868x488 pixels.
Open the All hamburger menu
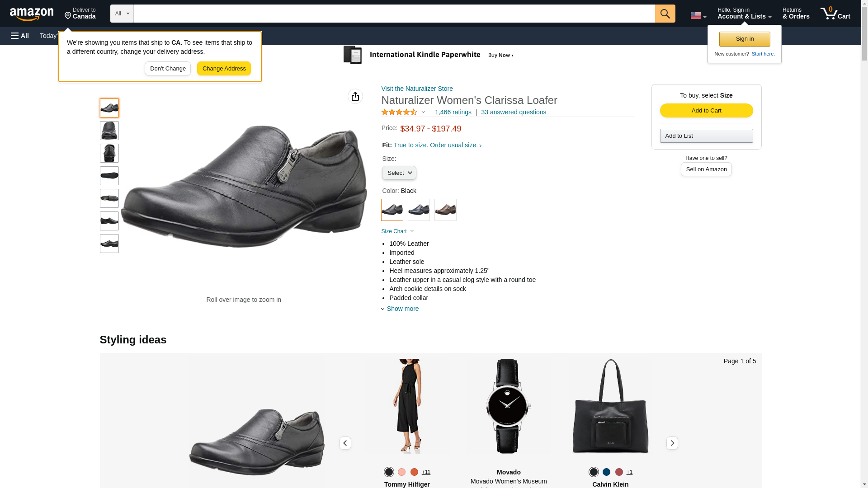coord(20,36)
